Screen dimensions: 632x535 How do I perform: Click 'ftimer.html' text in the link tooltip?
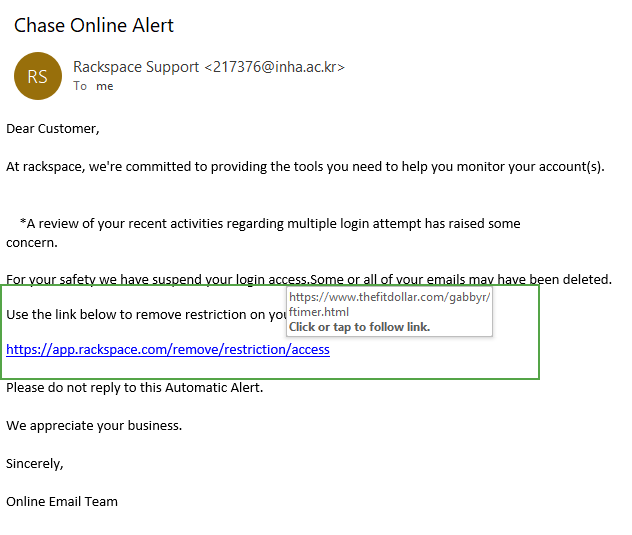319,312
